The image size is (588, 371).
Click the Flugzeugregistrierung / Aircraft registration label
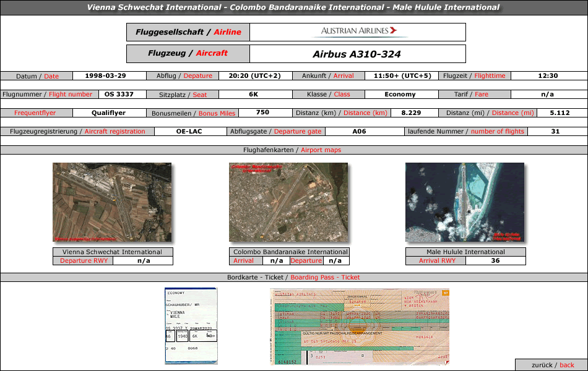(77, 132)
